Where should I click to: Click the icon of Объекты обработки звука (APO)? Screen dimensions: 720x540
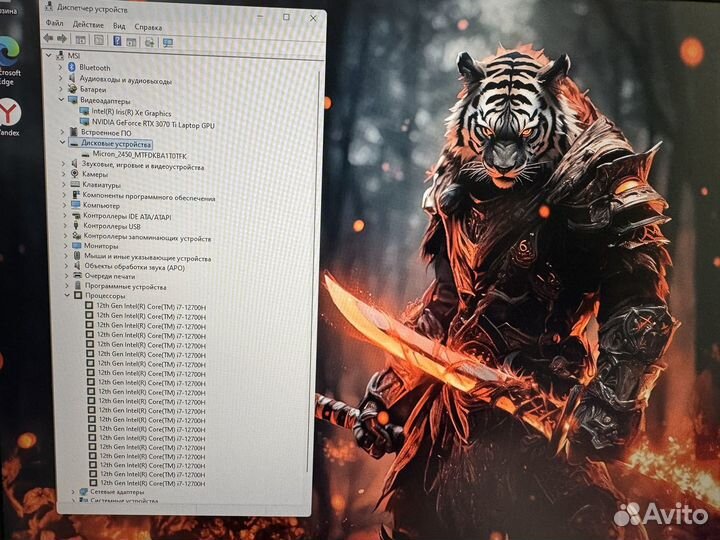coord(77,266)
